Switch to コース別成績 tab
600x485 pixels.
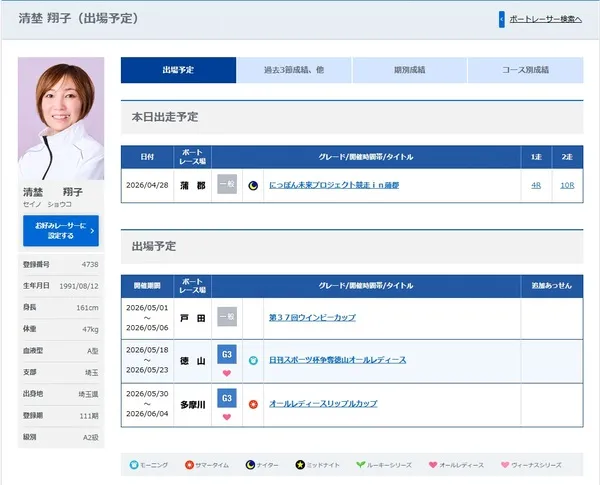coord(525,70)
